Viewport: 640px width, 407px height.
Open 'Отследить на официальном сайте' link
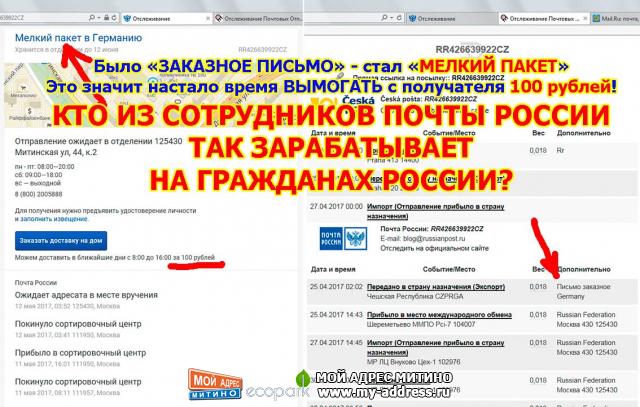(434, 248)
